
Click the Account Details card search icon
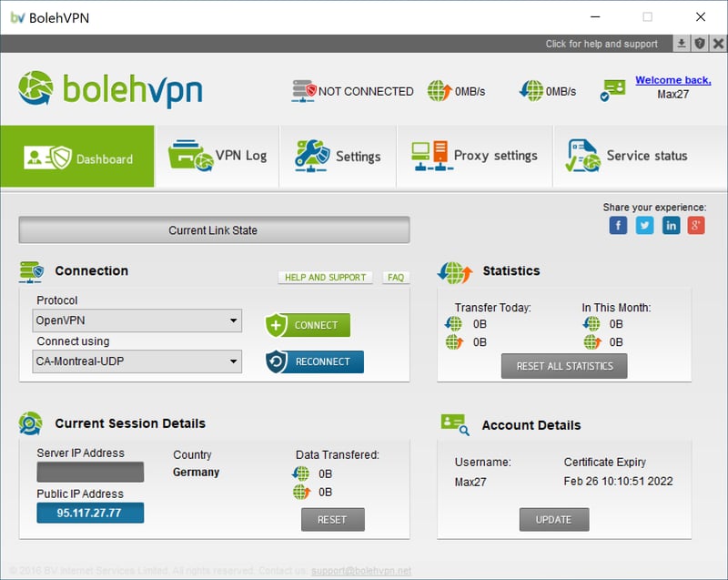tap(455, 425)
